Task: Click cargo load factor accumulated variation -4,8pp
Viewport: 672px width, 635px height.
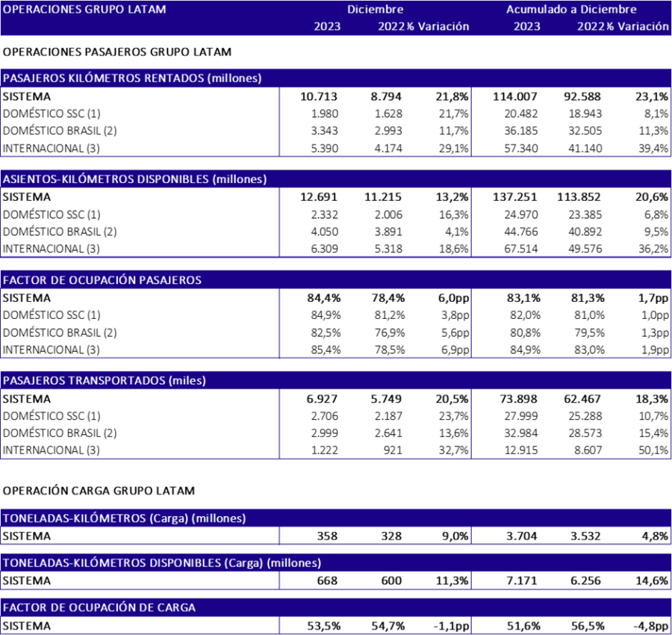Action: pyautogui.click(x=651, y=626)
